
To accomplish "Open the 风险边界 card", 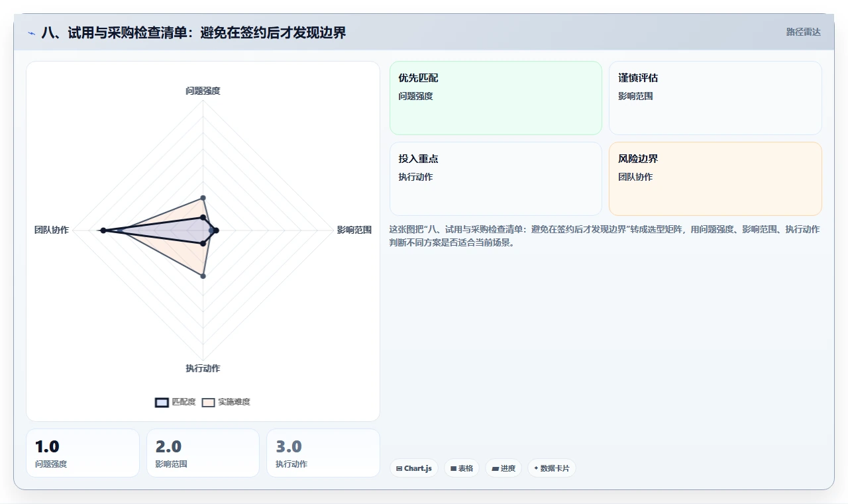I will (715, 179).
